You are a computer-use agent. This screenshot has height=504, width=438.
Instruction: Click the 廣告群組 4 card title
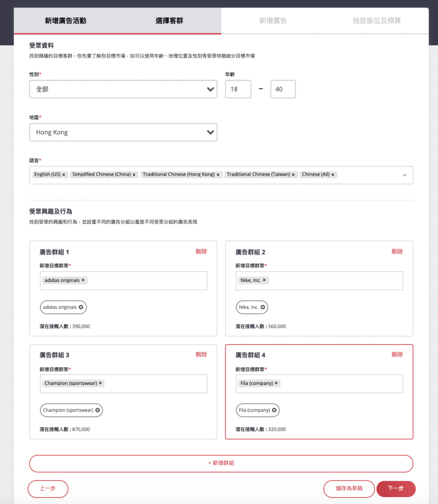coord(250,355)
